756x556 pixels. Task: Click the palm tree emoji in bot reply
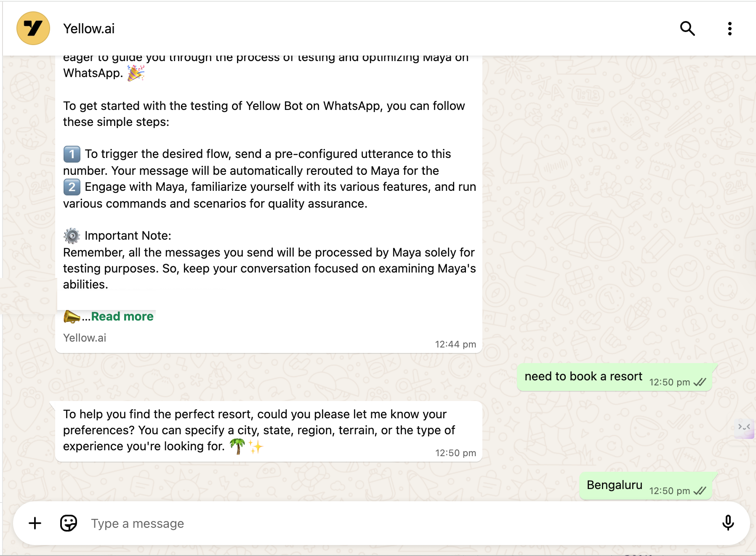[x=237, y=446]
